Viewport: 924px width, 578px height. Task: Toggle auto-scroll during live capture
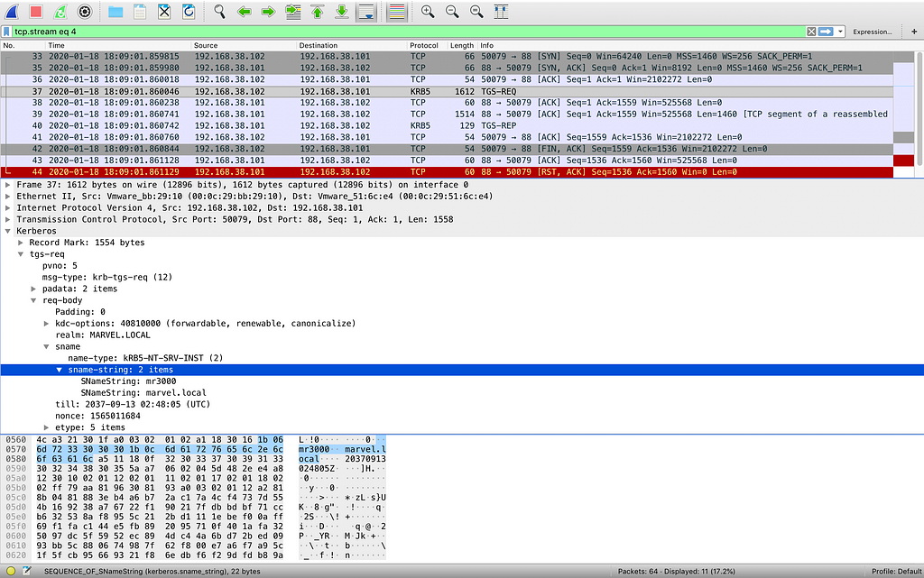tap(366, 12)
